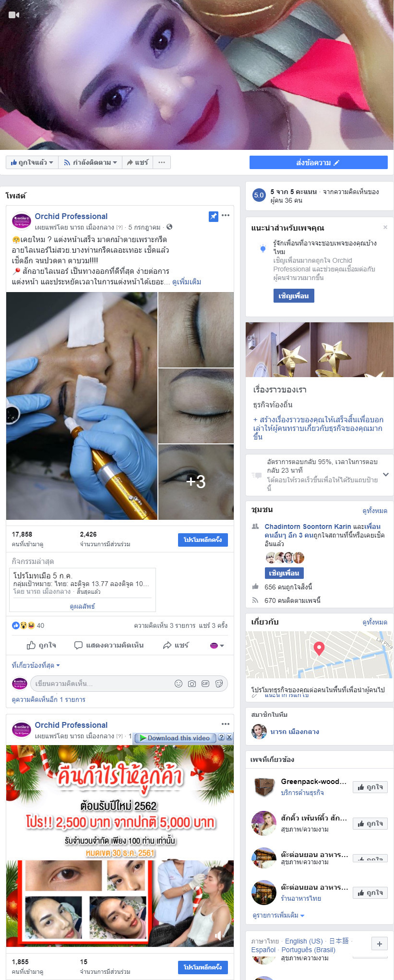Screen dimensions: 394x980
Task: Click the red location pin on the map
Action: (319, 648)
